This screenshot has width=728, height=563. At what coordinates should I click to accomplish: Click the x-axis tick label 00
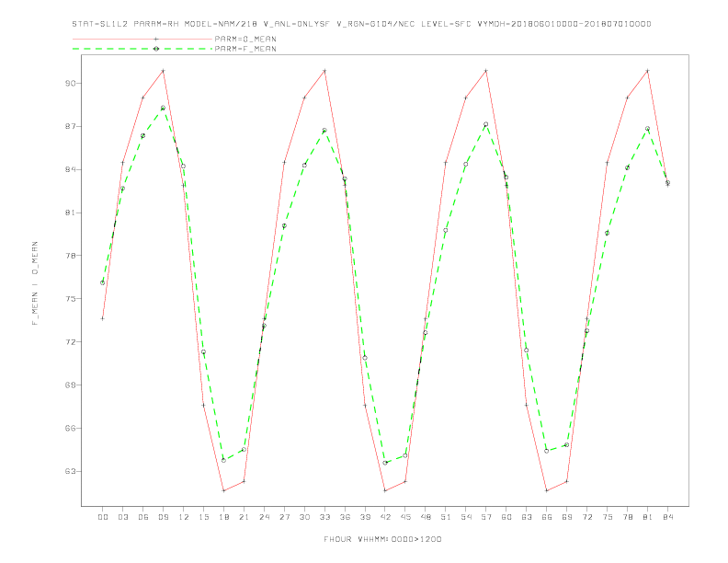103,517
